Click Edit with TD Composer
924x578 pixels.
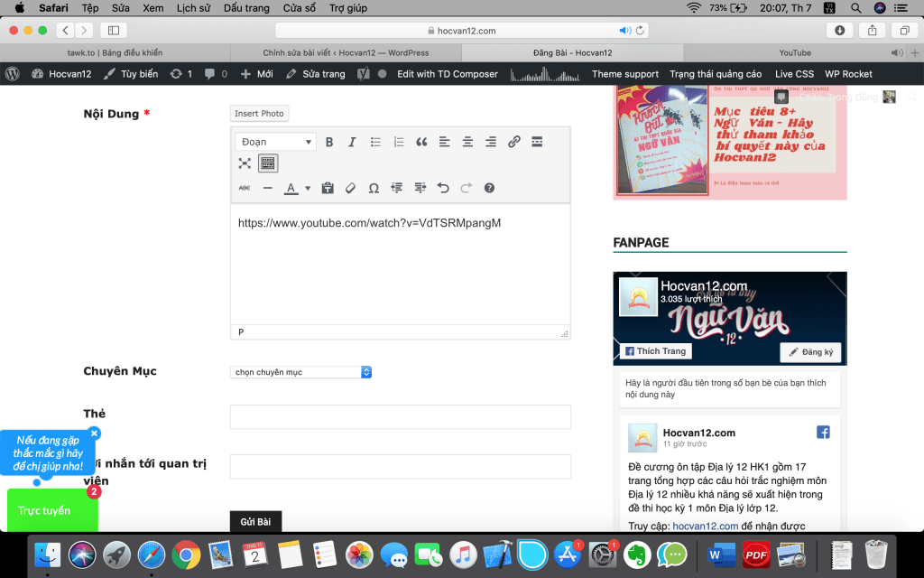click(448, 74)
